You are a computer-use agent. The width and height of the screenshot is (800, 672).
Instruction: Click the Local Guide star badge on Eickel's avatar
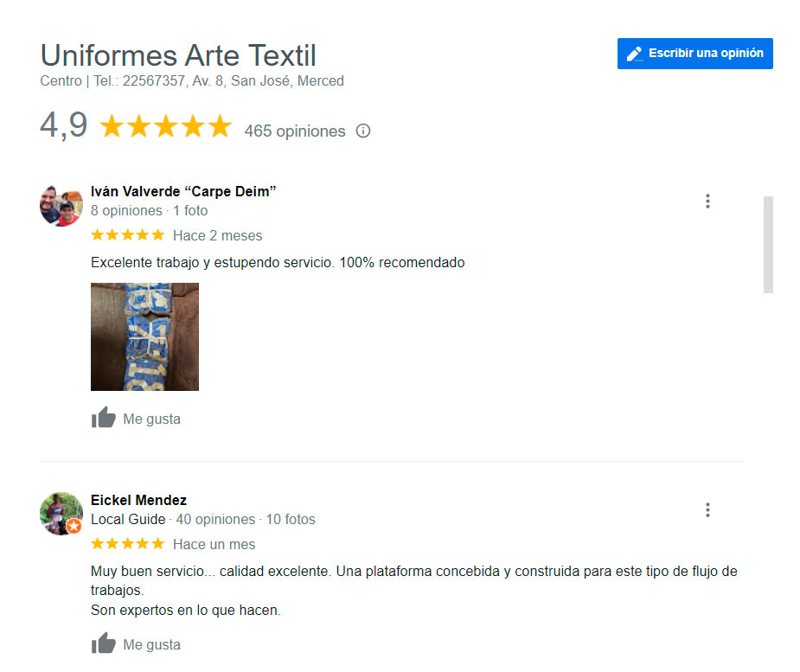coord(74,526)
